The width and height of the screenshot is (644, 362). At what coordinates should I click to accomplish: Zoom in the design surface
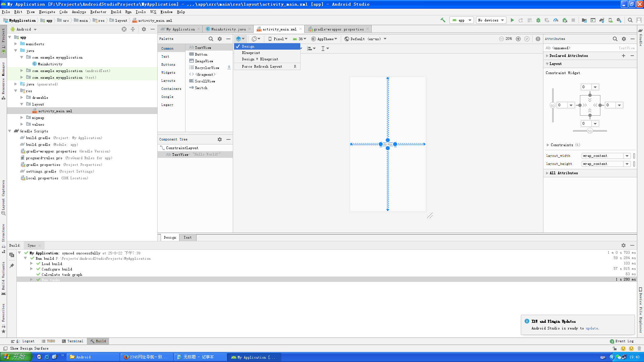518,39
